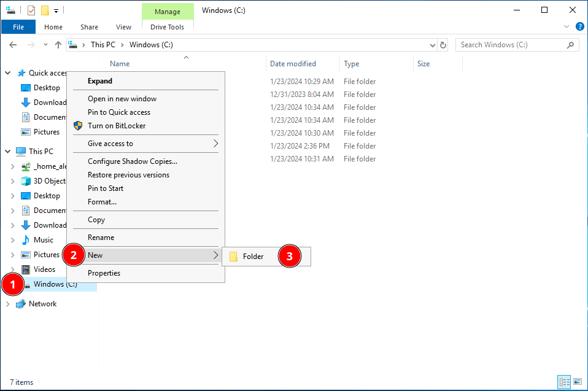The image size is (588, 391).
Task: Open the File ribbon tab
Action: 18,27
